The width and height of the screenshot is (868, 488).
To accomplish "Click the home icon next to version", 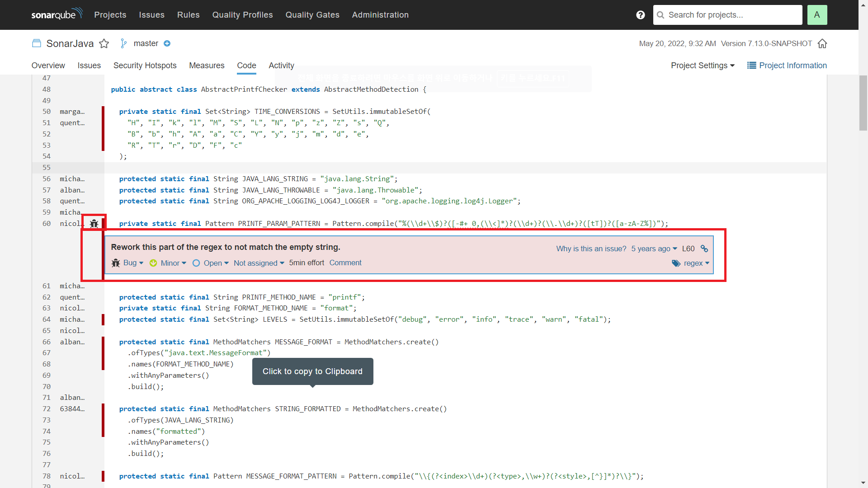I will (822, 43).
